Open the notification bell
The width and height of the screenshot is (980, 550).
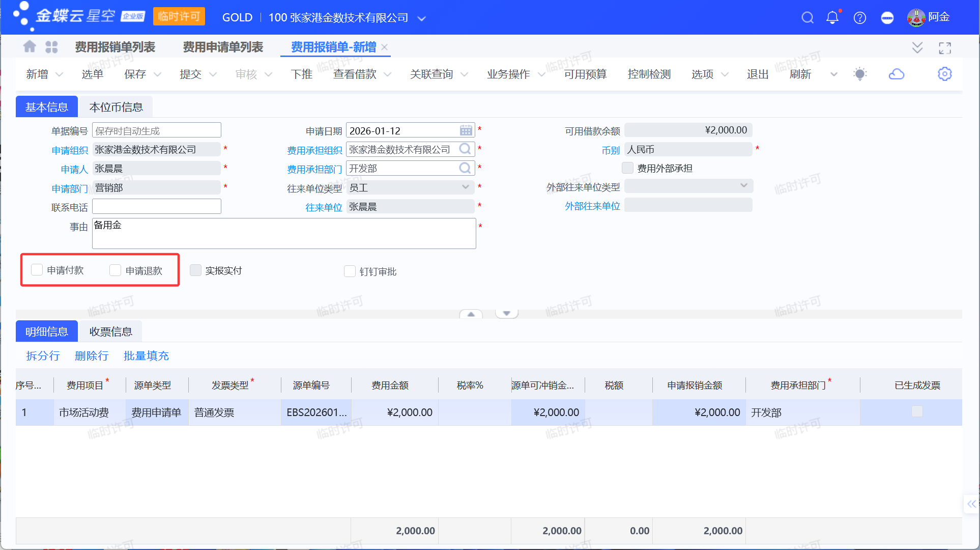(832, 18)
